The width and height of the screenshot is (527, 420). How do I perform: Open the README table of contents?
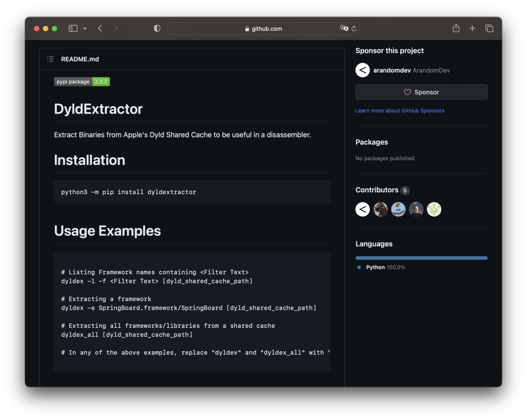pyautogui.click(x=50, y=59)
